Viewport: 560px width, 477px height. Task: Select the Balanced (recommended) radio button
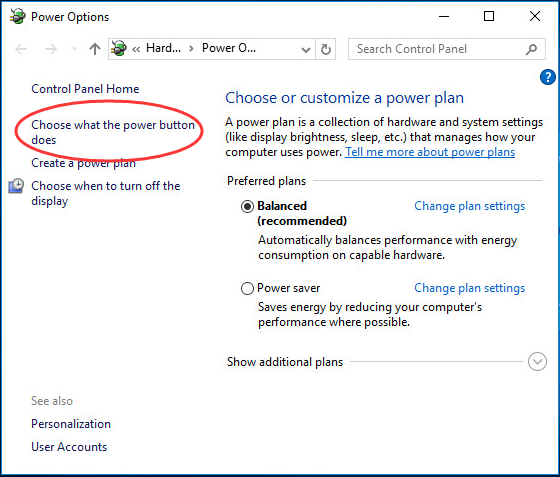[x=247, y=206]
